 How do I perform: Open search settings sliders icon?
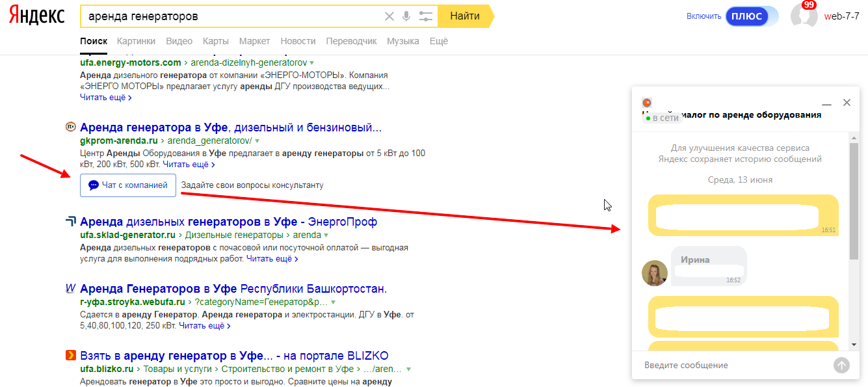click(x=426, y=16)
